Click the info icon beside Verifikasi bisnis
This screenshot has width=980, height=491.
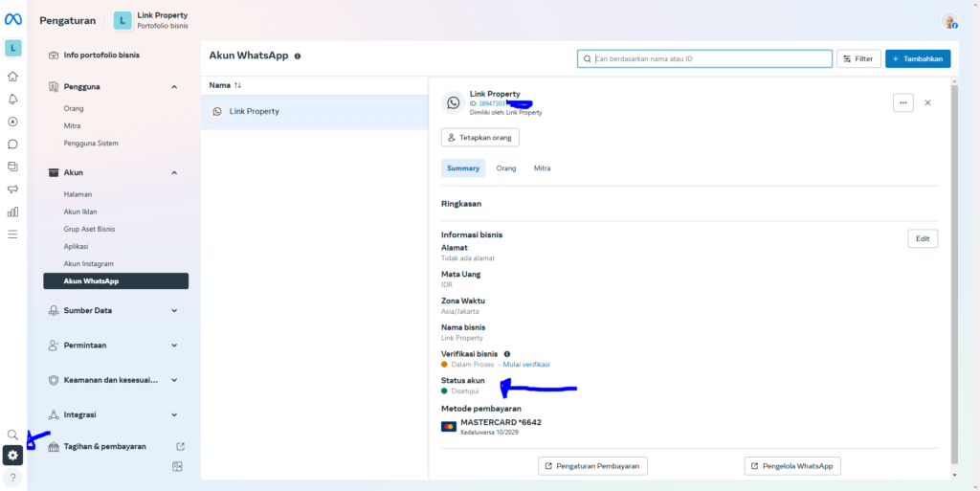pyautogui.click(x=507, y=353)
